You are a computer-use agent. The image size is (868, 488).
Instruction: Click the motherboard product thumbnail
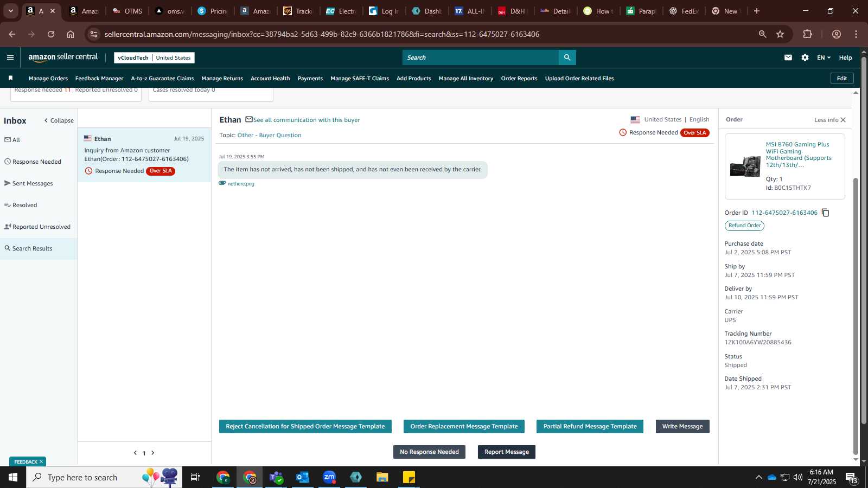pos(745,166)
